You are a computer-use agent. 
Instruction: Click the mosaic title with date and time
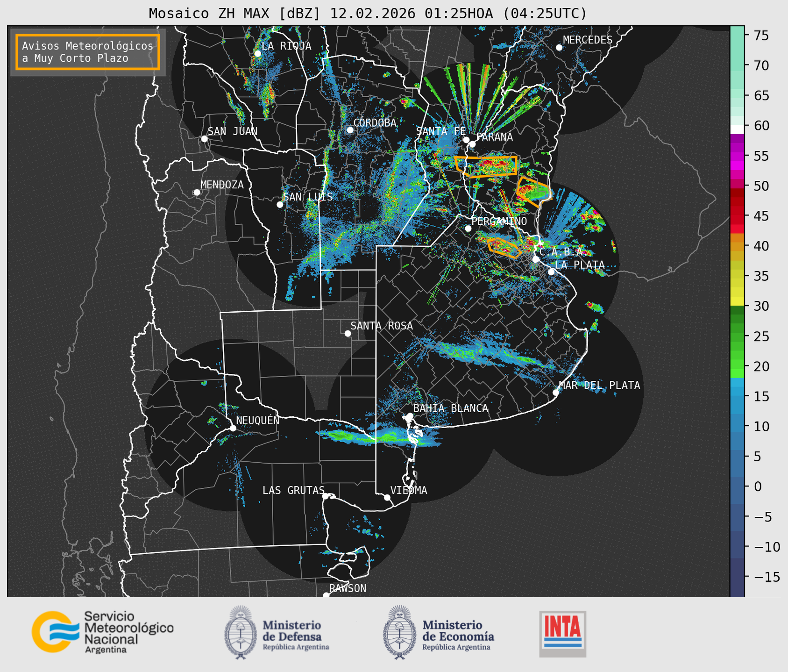(x=368, y=14)
